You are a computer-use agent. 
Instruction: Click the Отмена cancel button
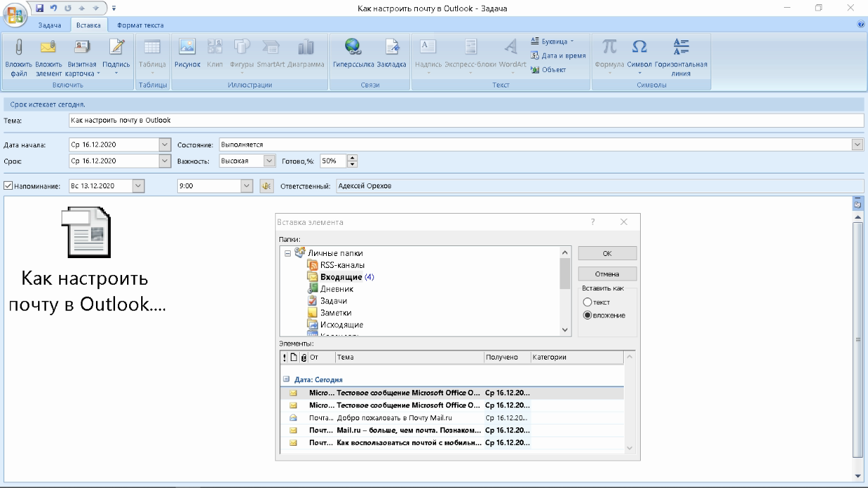click(x=607, y=274)
